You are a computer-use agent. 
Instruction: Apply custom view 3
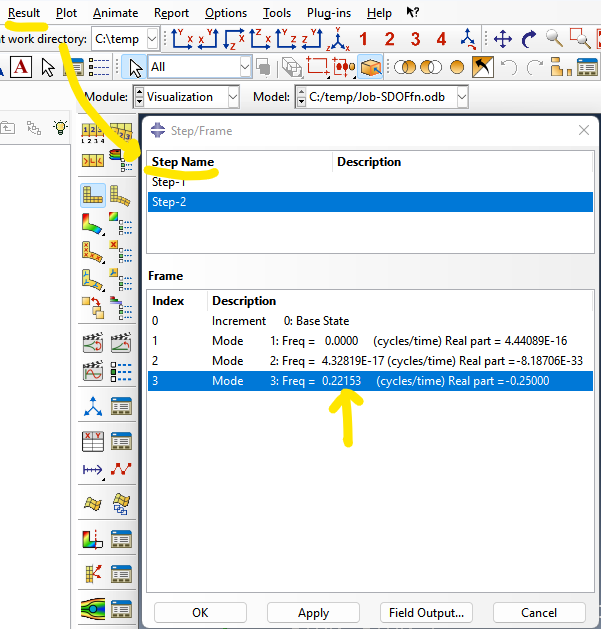(415, 39)
